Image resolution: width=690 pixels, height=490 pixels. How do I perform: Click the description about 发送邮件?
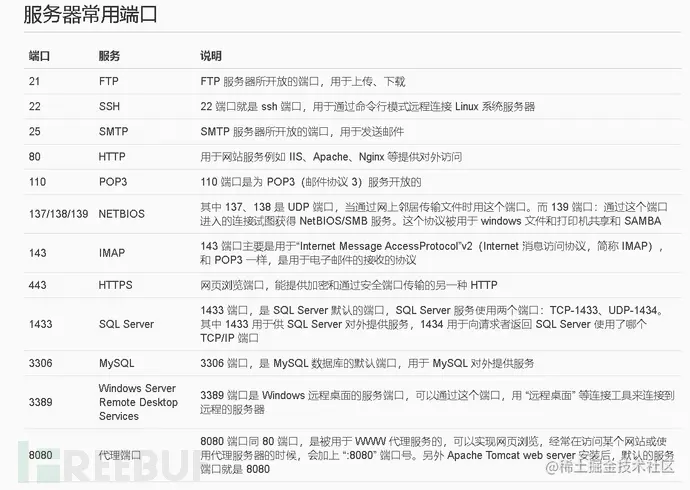[x=302, y=132]
